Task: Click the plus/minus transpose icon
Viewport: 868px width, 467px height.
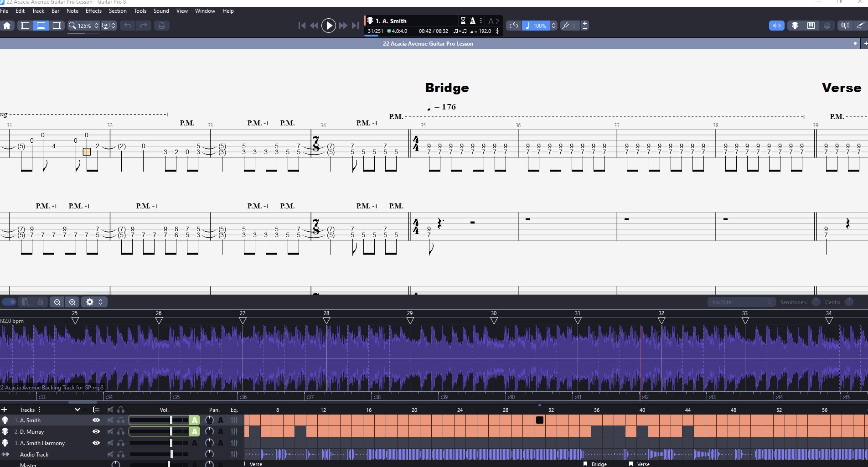Action: (x=585, y=26)
